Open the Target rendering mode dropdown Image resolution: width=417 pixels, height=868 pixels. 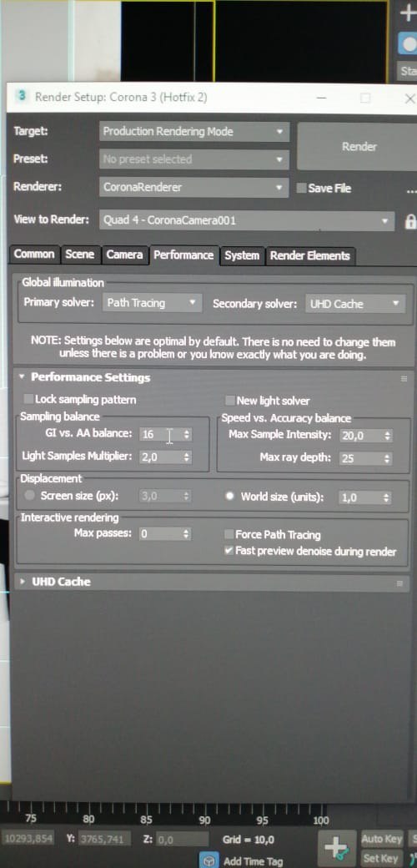pyautogui.click(x=194, y=132)
